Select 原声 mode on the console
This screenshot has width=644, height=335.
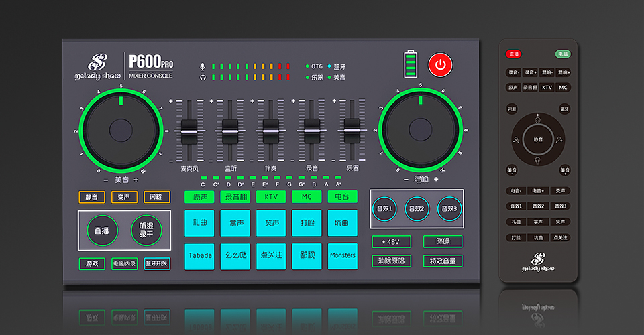[199, 197]
